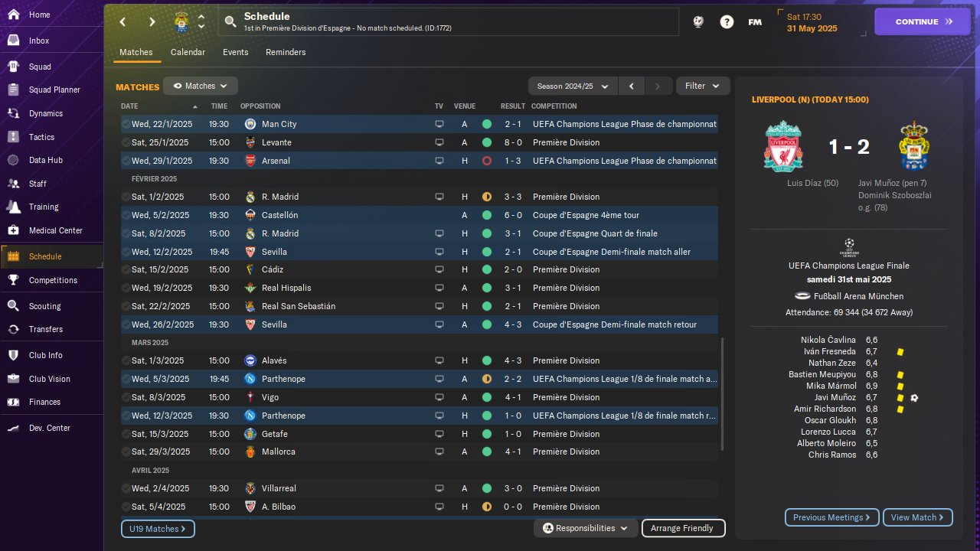Open the Tactics sidebar icon
The width and height of the screenshot is (980, 551).
13,137
